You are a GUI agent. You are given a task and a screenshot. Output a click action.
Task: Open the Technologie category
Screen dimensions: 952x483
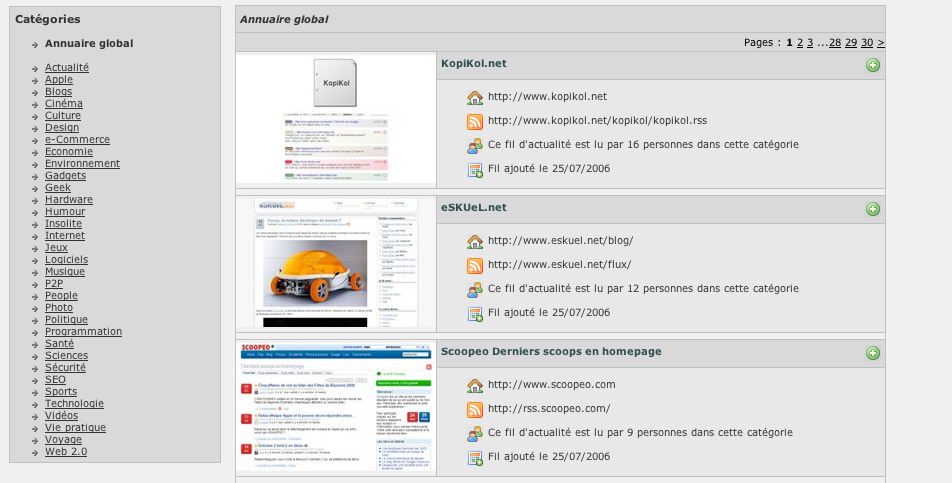tap(75, 404)
